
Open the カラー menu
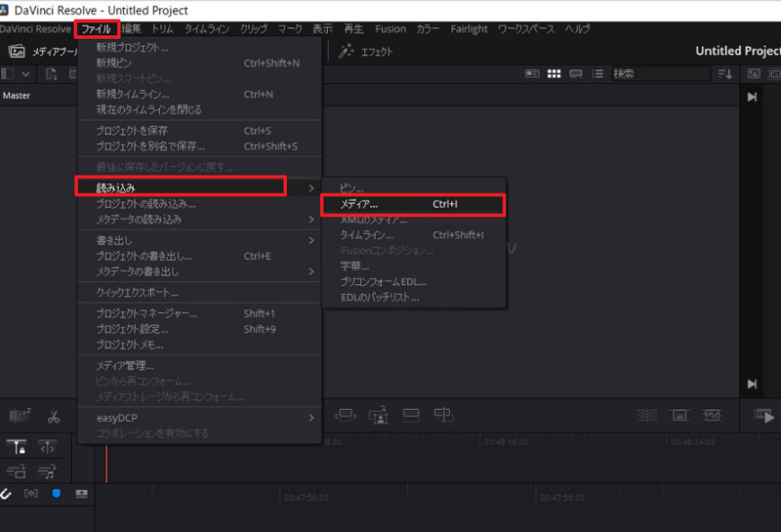(428, 29)
